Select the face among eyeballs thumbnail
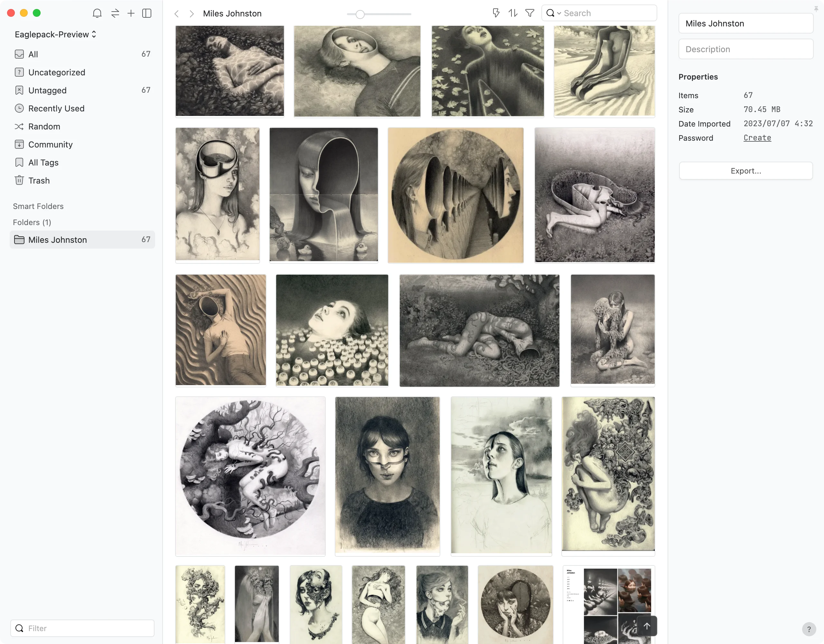 [x=332, y=330]
